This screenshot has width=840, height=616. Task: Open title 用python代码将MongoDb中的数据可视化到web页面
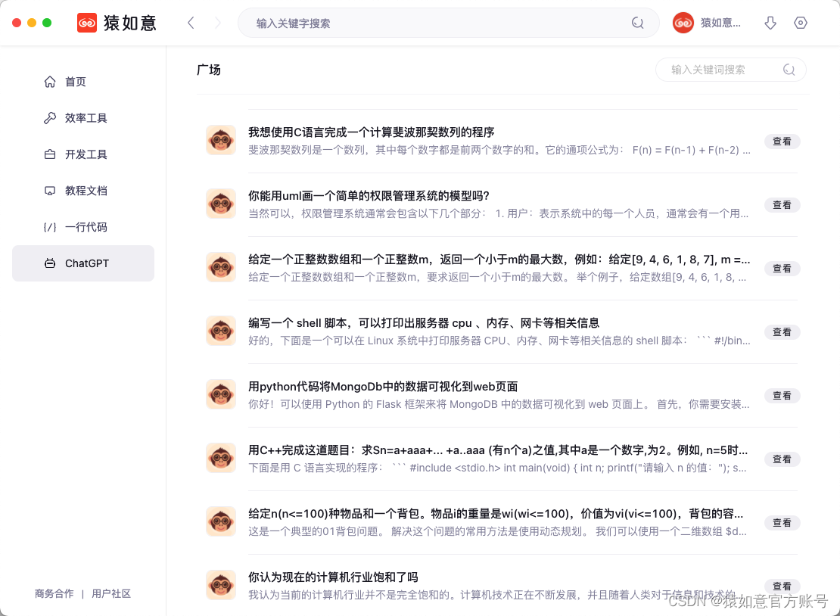(383, 387)
